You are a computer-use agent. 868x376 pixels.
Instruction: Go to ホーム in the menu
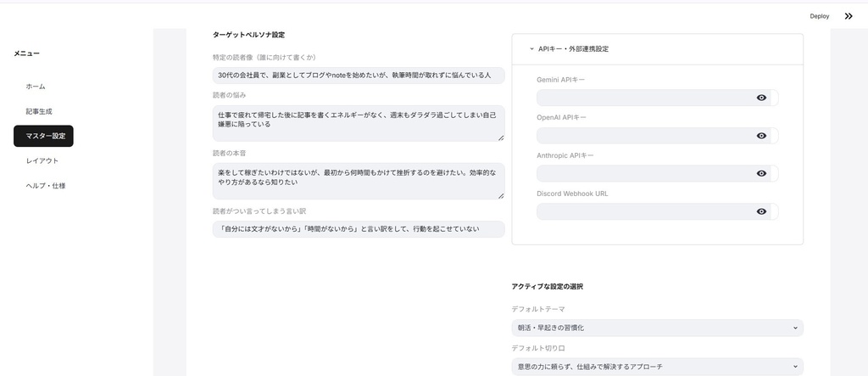pos(36,87)
